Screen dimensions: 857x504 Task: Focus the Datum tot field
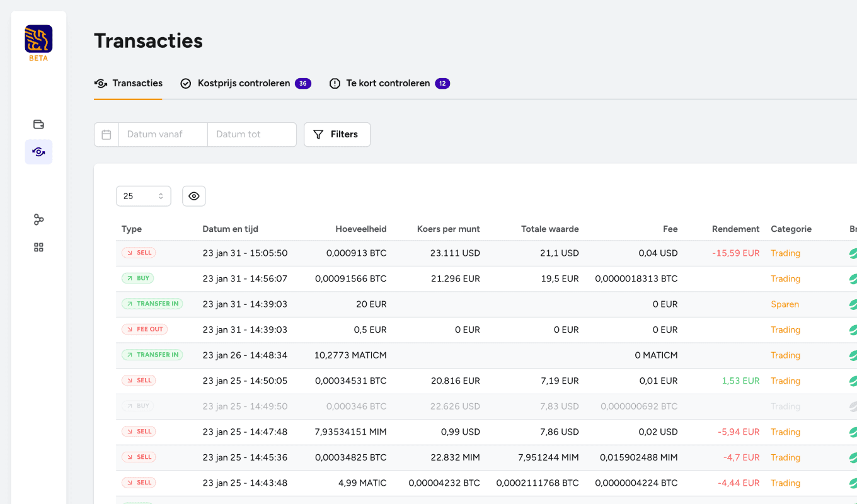click(x=252, y=134)
